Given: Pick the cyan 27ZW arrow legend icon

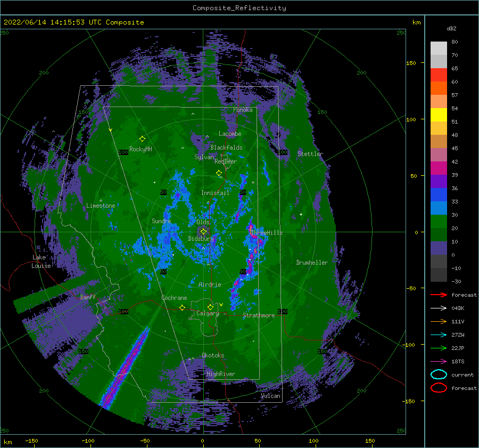Looking at the screenshot, I should pos(439,335).
